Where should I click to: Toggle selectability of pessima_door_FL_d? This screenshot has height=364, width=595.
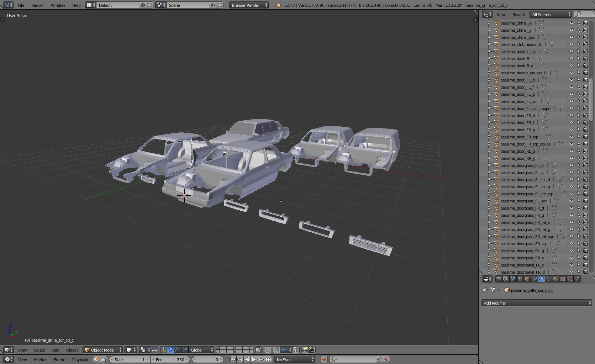point(579,80)
